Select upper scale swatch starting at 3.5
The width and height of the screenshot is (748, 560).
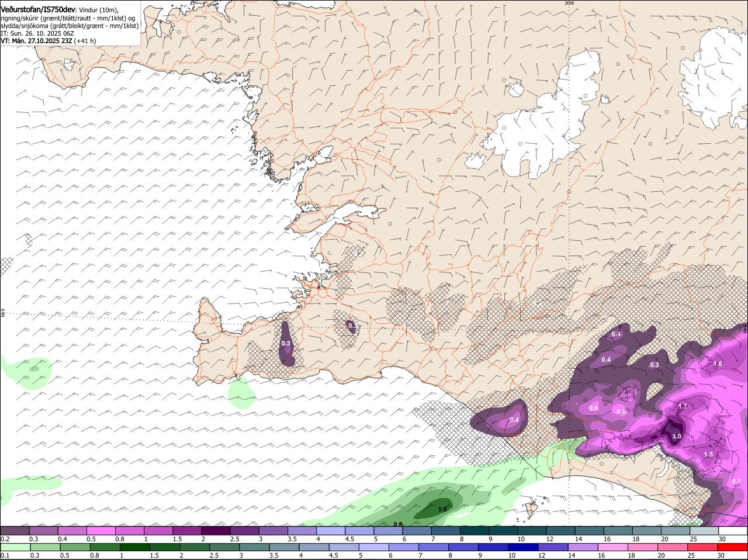302,531
